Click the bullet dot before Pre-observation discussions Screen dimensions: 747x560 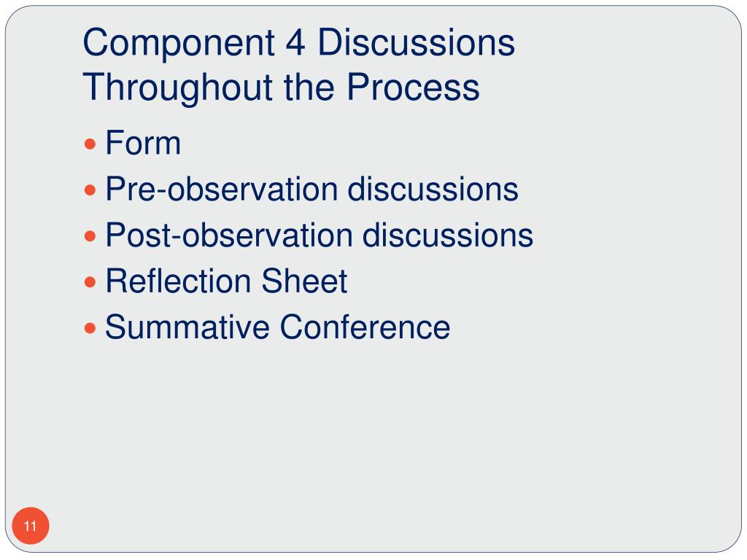click(x=90, y=190)
